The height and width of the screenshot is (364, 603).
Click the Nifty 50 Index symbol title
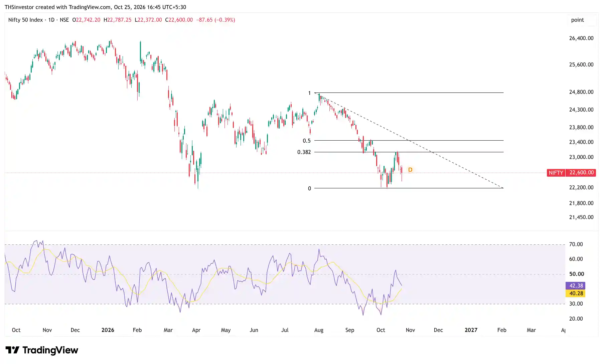[25, 20]
